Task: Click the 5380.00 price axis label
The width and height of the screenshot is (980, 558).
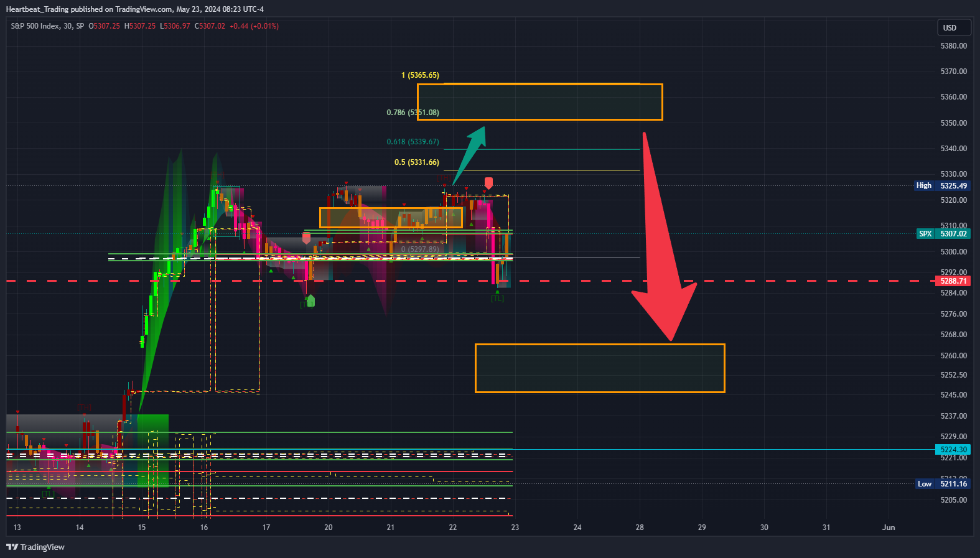Action: [x=954, y=46]
